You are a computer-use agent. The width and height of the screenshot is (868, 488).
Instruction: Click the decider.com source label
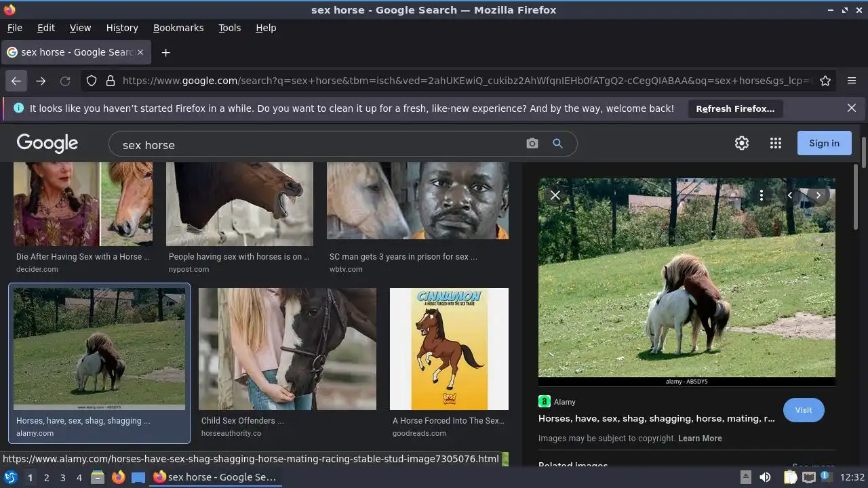(x=37, y=270)
